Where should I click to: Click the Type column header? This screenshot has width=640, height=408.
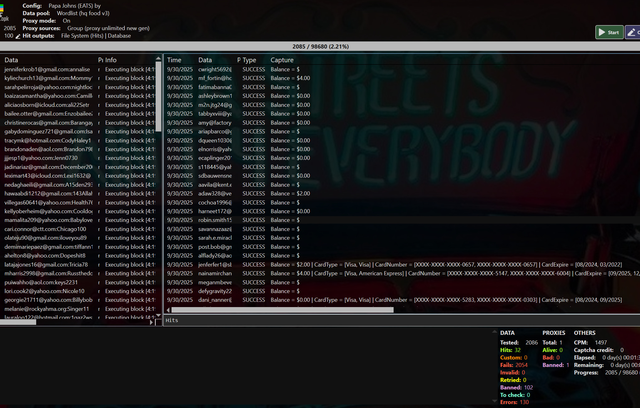click(x=249, y=60)
